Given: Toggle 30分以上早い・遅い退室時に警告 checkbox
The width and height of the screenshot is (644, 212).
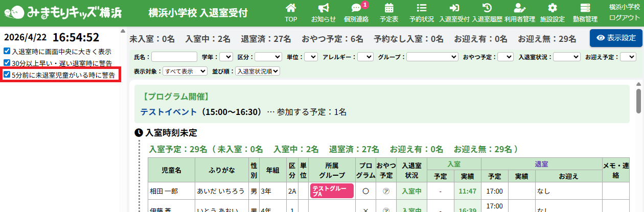Looking at the screenshot, I should click(7, 63).
